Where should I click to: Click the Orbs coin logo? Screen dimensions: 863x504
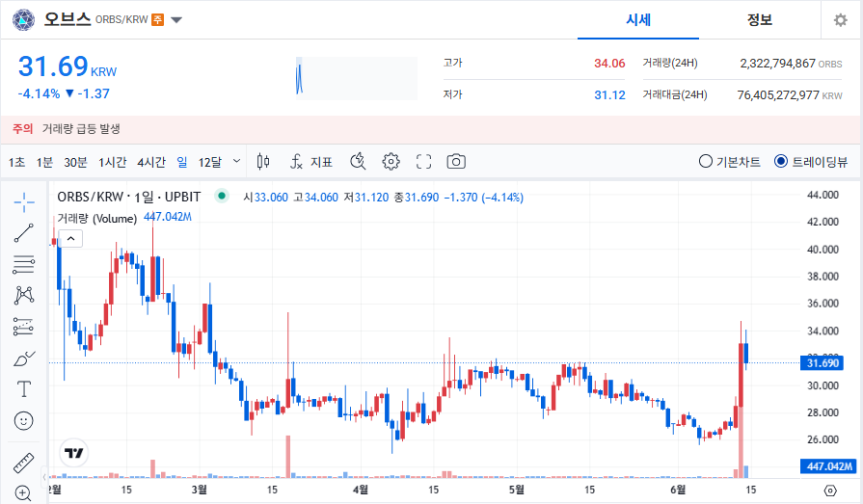point(24,20)
